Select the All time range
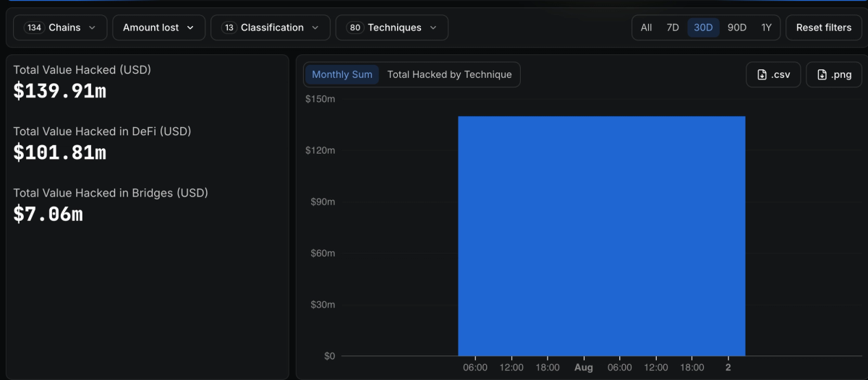 (x=646, y=27)
